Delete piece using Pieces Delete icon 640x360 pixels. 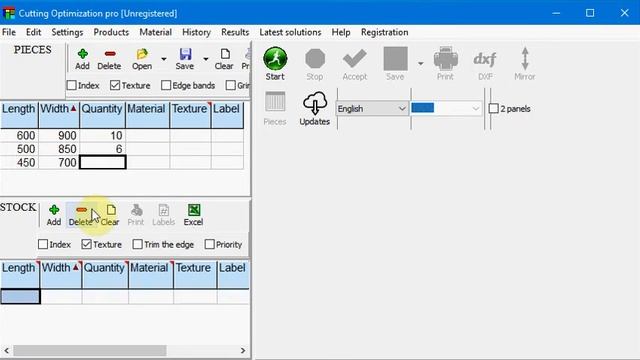point(109,59)
